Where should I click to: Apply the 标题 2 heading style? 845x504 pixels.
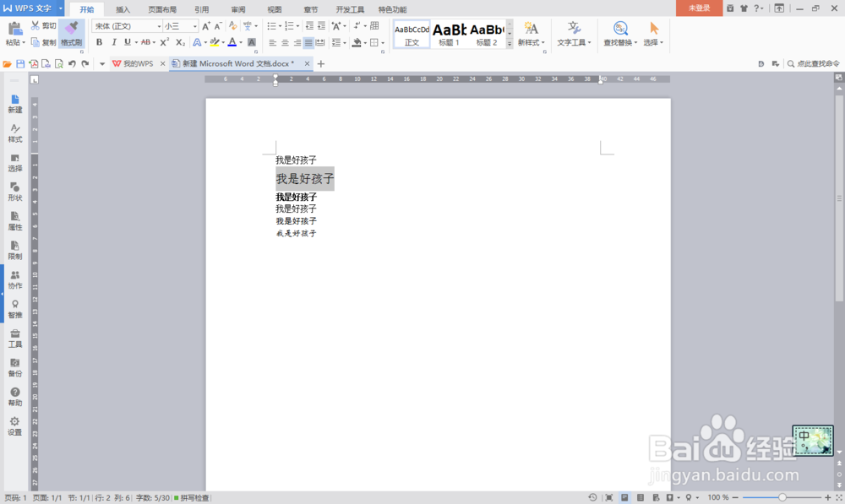(x=487, y=34)
